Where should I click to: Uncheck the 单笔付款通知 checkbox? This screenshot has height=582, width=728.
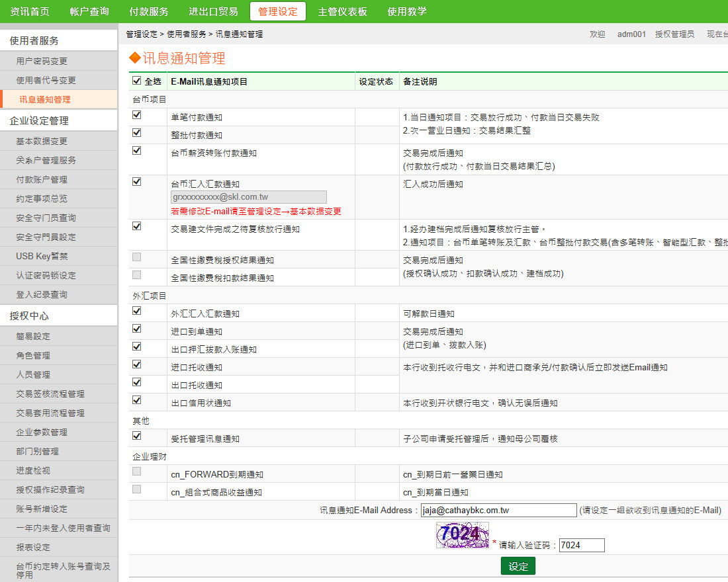coord(137,115)
